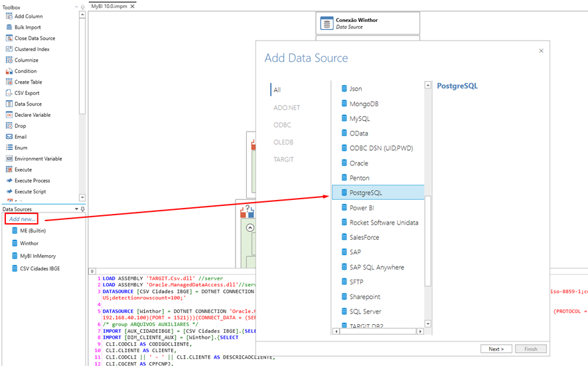This screenshot has width=588, height=366.
Task: Select the Columnize tool icon
Action: tap(9, 60)
